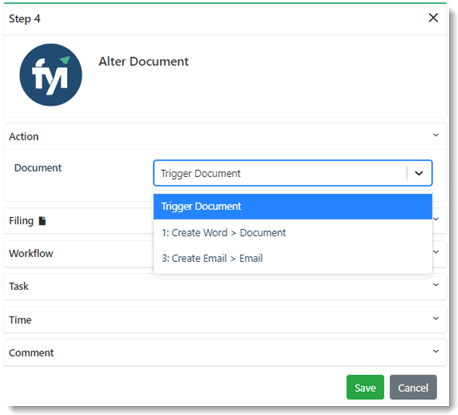Expand the Task section chevron
Screen dimensions: 458x415
pyautogui.click(x=435, y=285)
